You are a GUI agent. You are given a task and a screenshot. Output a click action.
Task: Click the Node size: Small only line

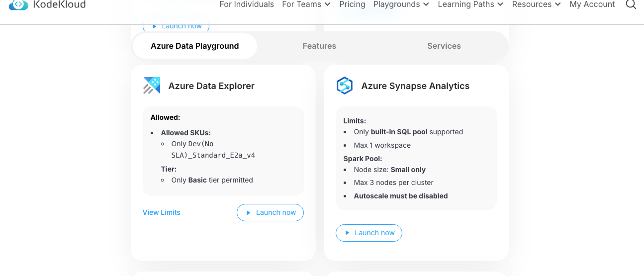click(x=390, y=170)
